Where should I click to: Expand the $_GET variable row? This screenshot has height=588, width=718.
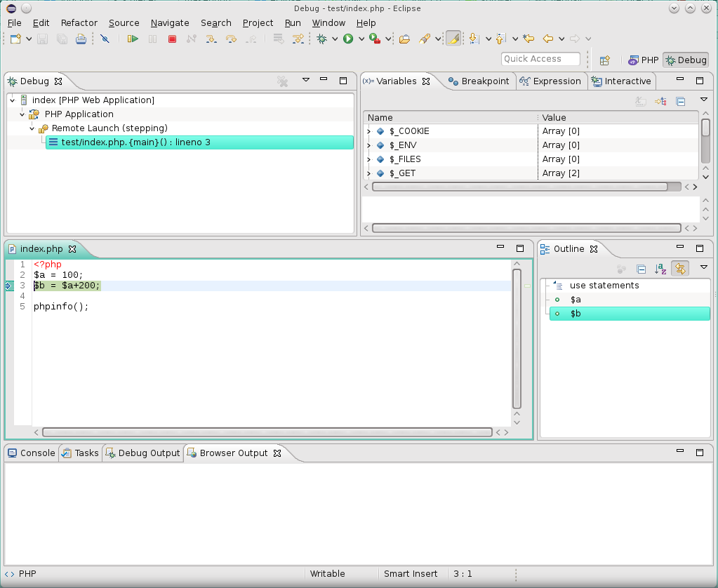[x=369, y=173]
